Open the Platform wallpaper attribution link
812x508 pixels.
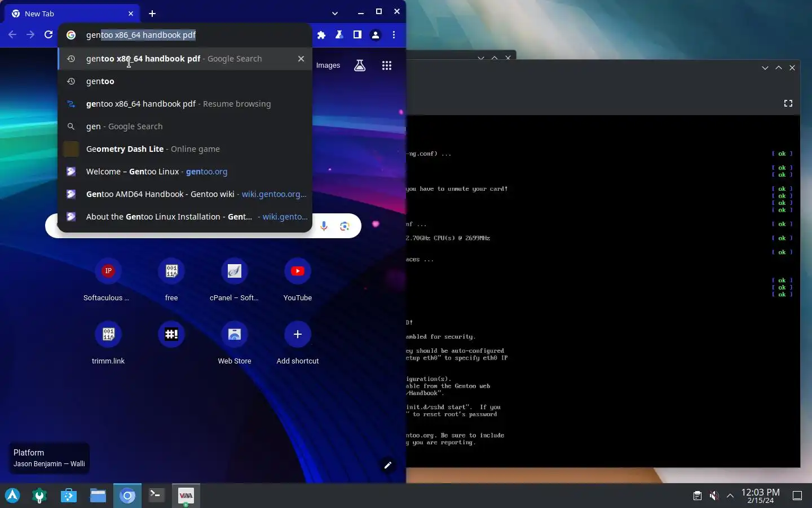point(49,458)
